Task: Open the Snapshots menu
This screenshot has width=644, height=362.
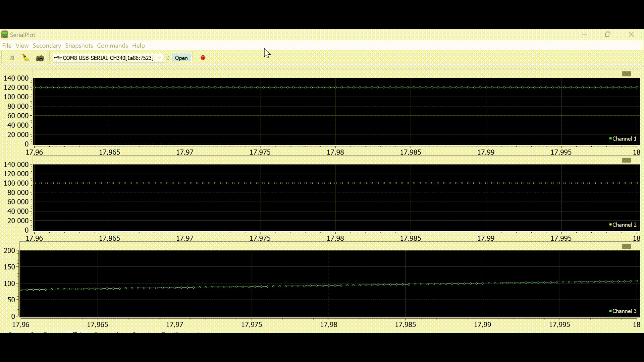Action: (x=79, y=46)
